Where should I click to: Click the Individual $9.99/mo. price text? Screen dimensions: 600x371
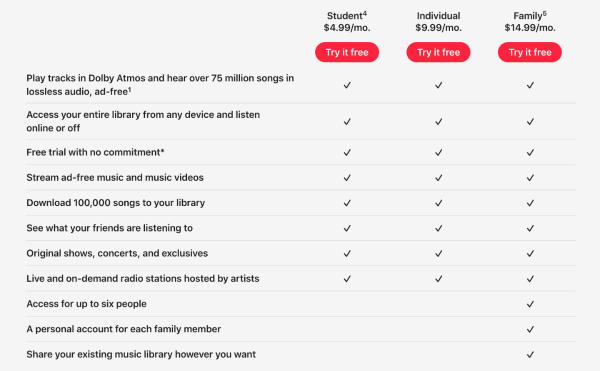[x=439, y=28]
